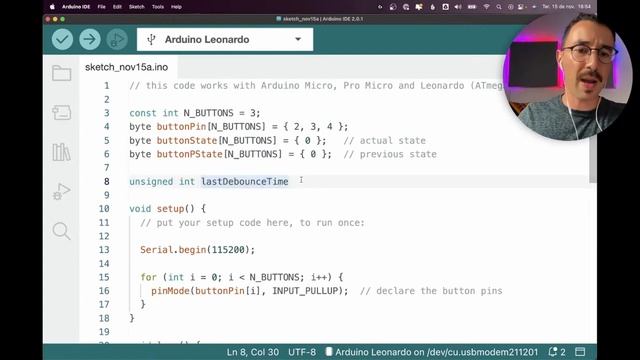
Task: Click Arduino Leonardo on /dev/cu.usbmodem211201 status
Action: pyautogui.click(x=432, y=352)
